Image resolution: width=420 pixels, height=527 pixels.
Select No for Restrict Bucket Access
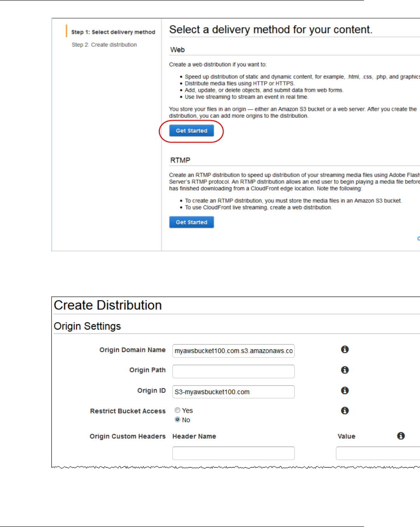pos(178,420)
